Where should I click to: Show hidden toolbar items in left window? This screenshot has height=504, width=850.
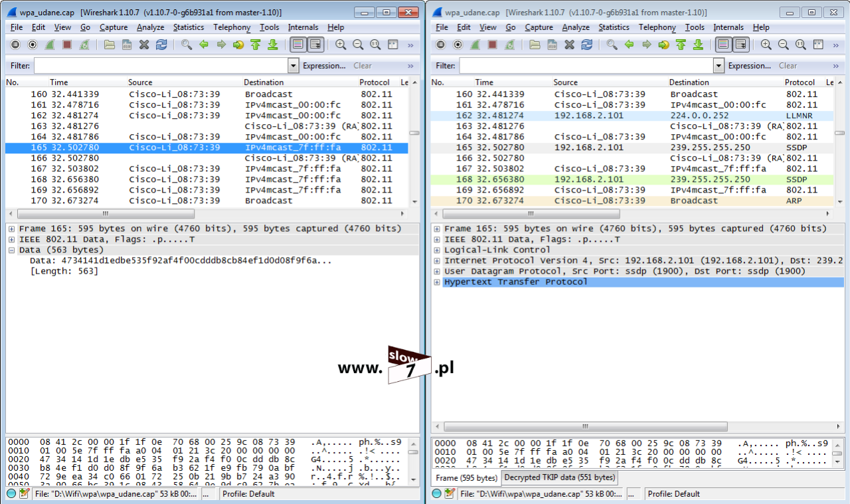pos(410,44)
